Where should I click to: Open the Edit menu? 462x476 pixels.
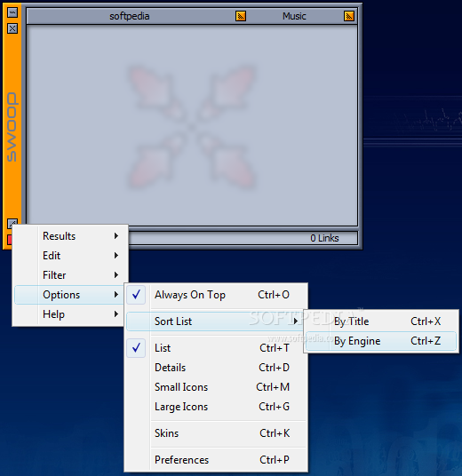70,256
